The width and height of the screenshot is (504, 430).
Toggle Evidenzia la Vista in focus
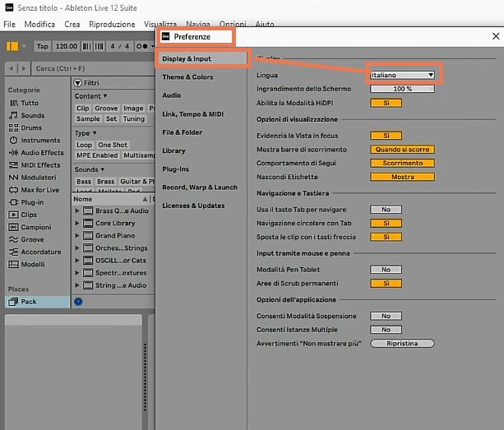click(x=386, y=135)
